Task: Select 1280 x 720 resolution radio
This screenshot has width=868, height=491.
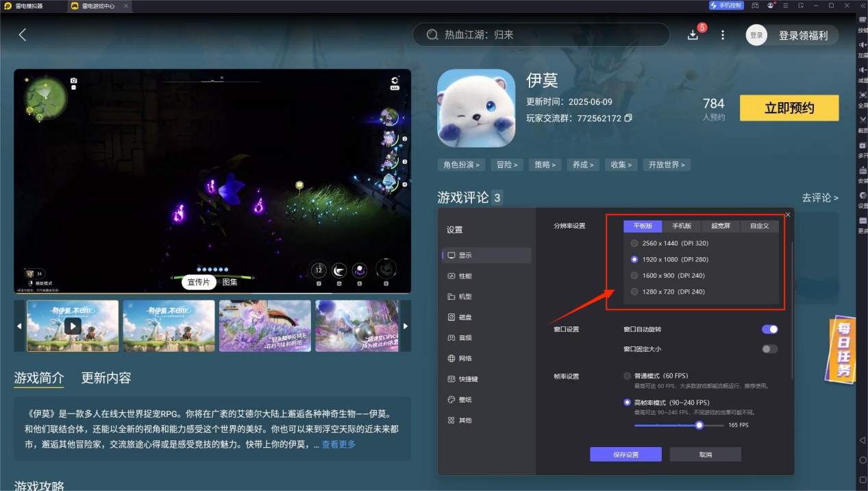Action: coord(634,292)
